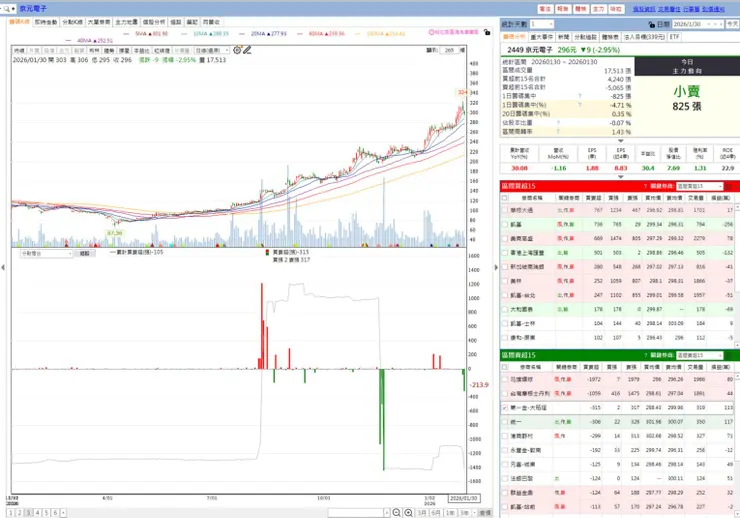Tick the checkbox for 群益金鼎
The image size is (740, 518).
[505, 493]
